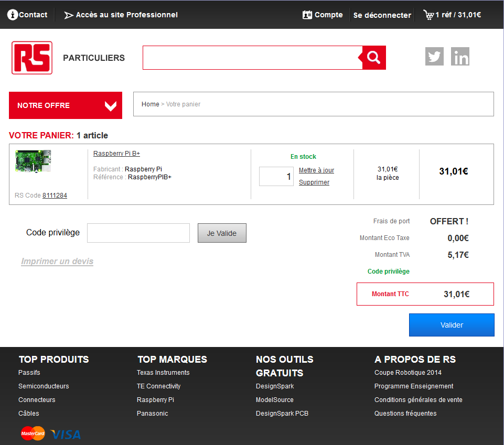Click the Home breadcrumb link
Viewport: 504px width, 445px height.
coord(151,104)
